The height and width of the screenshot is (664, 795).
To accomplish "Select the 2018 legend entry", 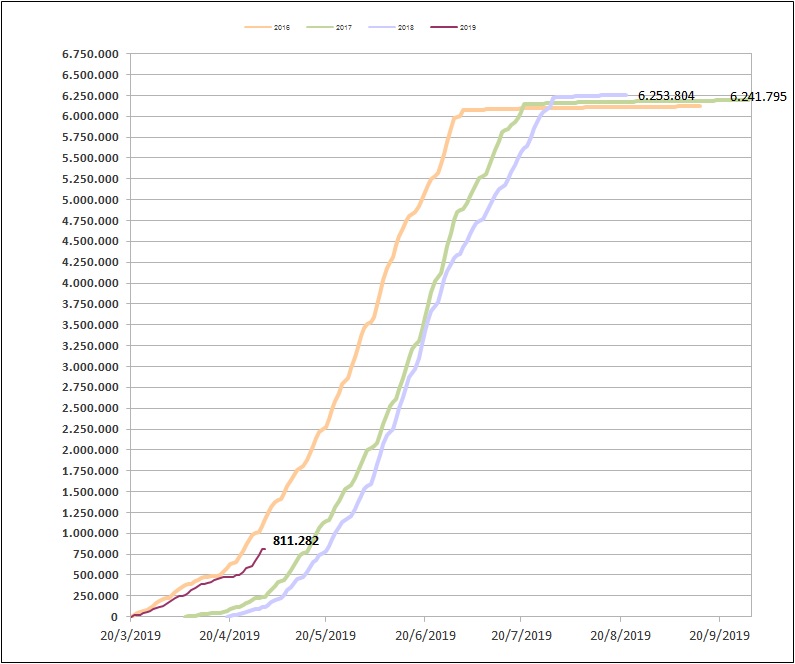I will (401, 27).
